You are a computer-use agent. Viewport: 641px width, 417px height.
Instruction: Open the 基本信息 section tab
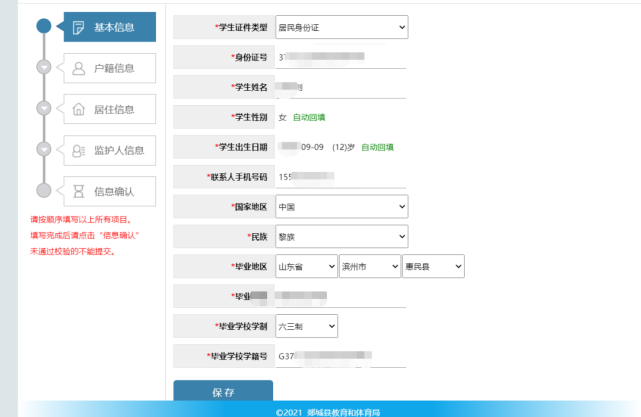[x=110, y=27]
